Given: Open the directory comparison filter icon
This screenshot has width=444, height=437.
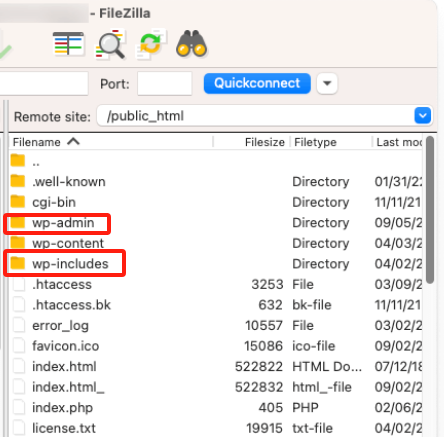Looking at the screenshot, I should [x=110, y=44].
